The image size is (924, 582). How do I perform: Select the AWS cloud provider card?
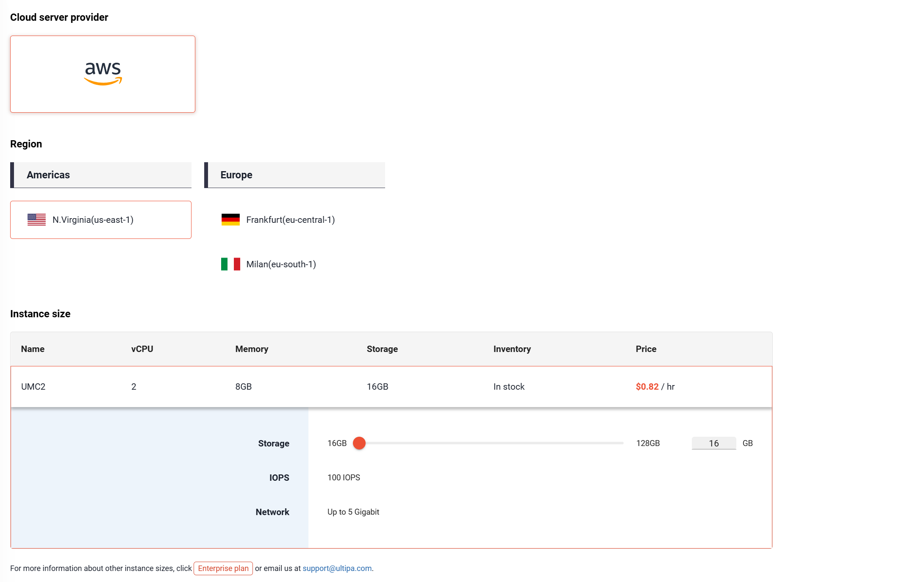pos(103,74)
